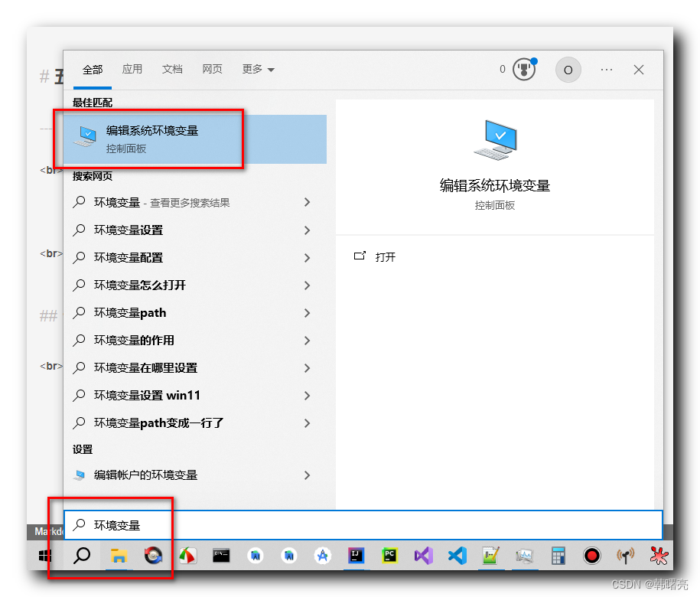Viewport: 700px width, 597px height.
Task: Open File Explorer from the taskbar
Action: 119,556
